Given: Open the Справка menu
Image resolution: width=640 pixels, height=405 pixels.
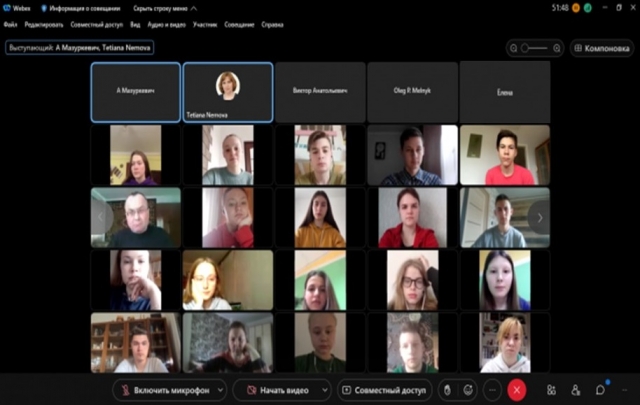Looking at the screenshot, I should [x=272, y=24].
